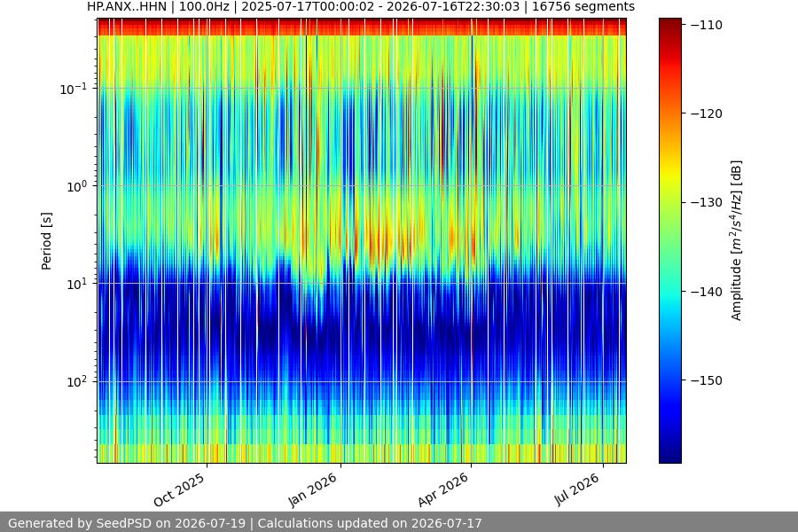This screenshot has width=798, height=532.
Task: Click the Amplitude [dB] colorbar label
Action: (737, 241)
